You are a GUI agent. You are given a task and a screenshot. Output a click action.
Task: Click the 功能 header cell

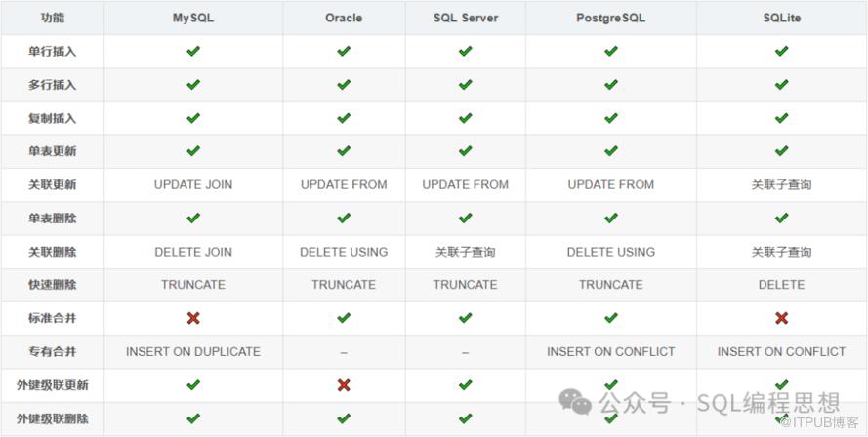point(53,18)
